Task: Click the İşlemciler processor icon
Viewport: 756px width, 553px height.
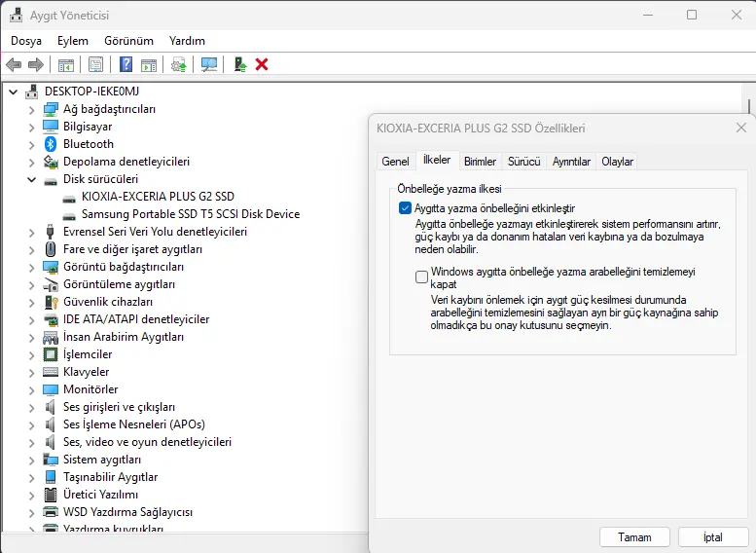Action: [51, 354]
